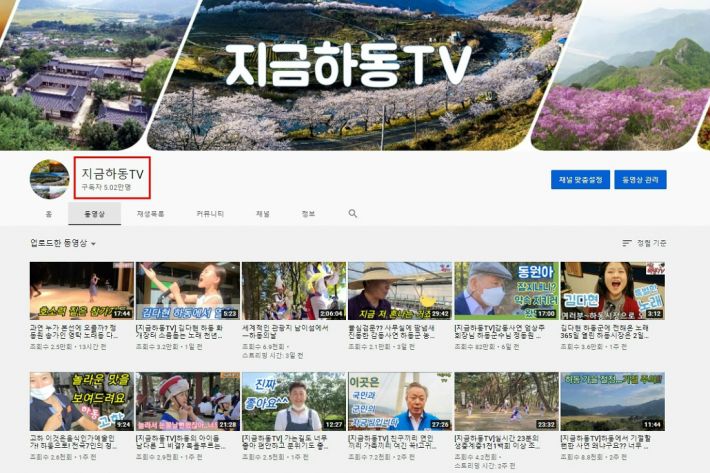Open the title [지금하동TV]하동의 아이들
710x473 pixels.
(x=181, y=442)
